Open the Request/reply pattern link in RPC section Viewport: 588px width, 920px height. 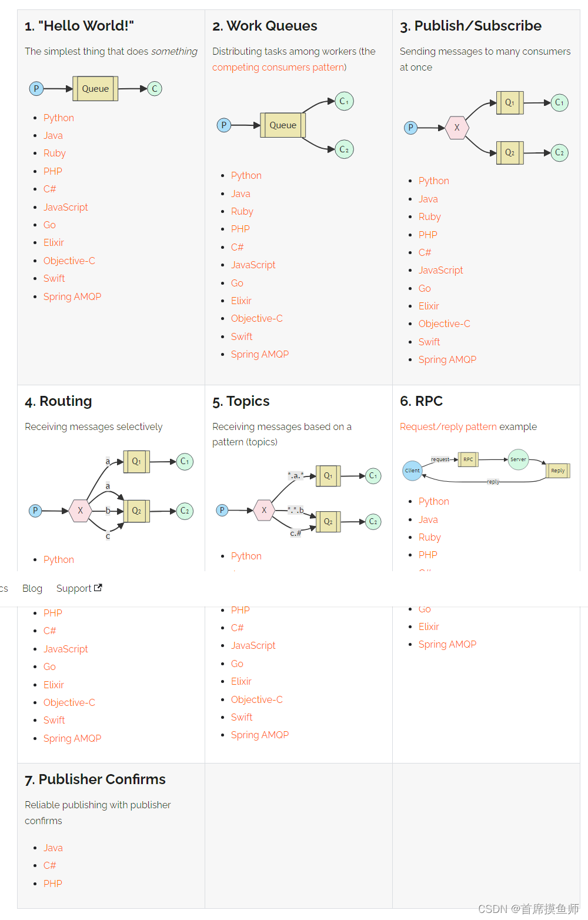(x=447, y=426)
